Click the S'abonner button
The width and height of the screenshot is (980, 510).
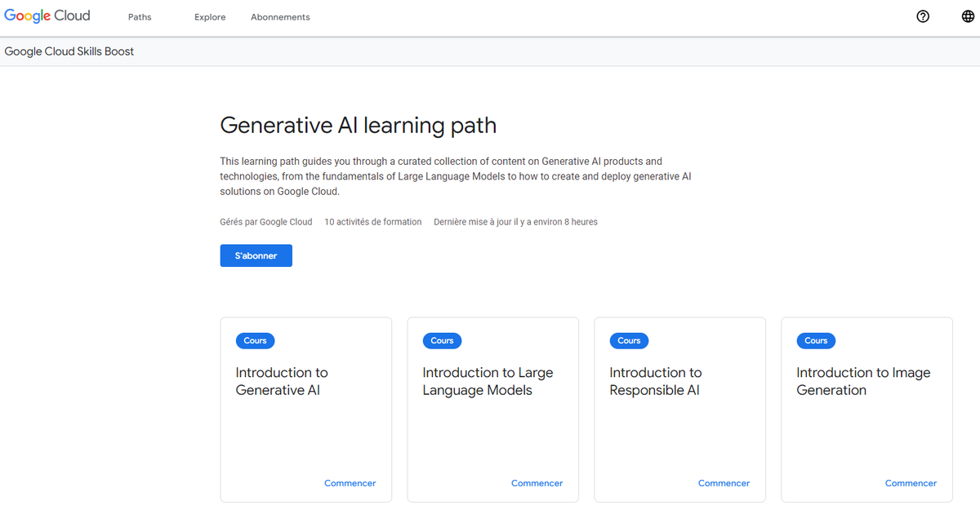[256, 255]
